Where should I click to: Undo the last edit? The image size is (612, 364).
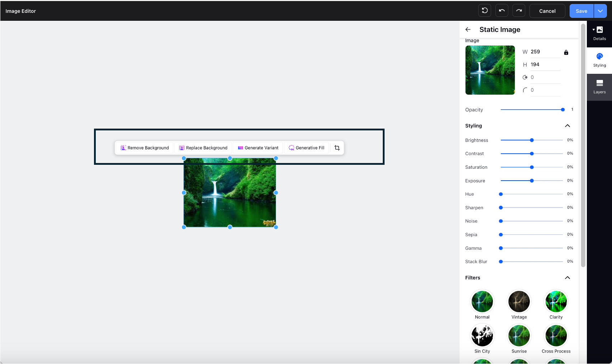pyautogui.click(x=502, y=11)
